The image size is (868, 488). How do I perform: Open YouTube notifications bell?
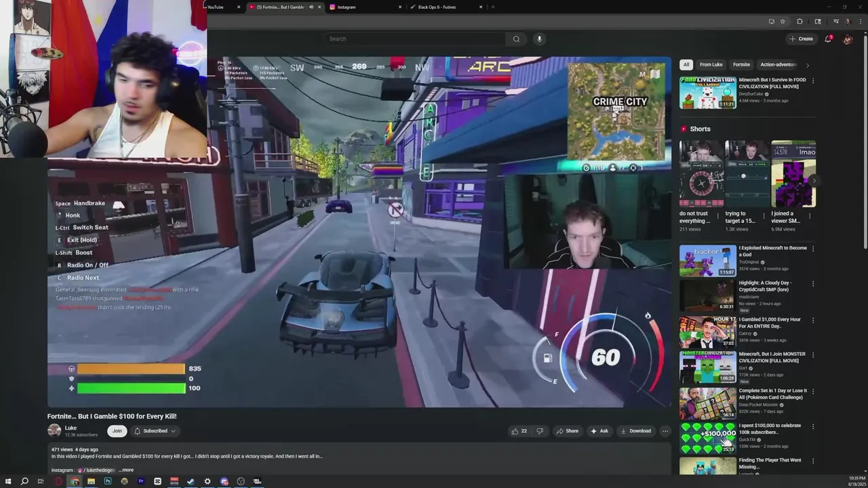tap(828, 39)
